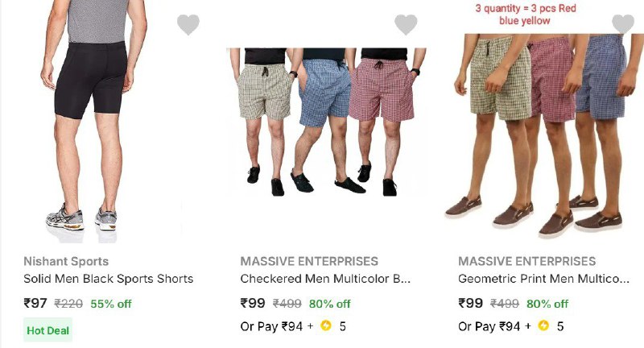
Task: Click 80% off label on Geometric Print shorts
Action: coord(547,304)
